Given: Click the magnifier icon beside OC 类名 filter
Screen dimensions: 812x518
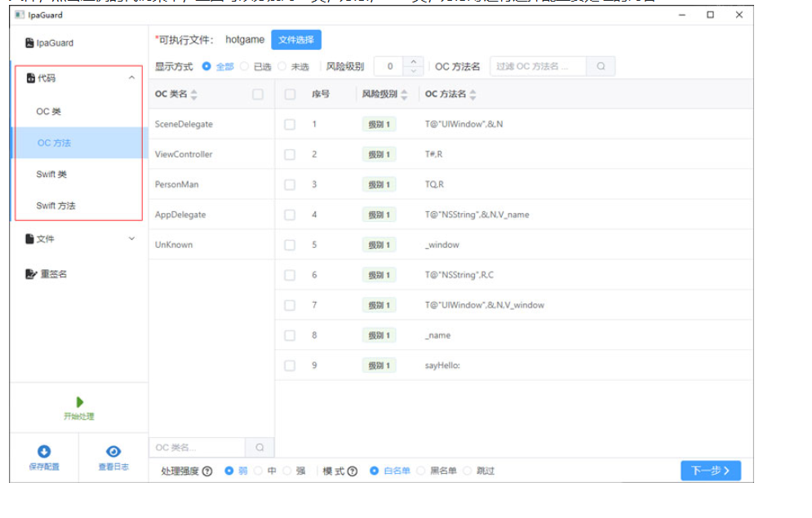Looking at the screenshot, I should (260, 447).
